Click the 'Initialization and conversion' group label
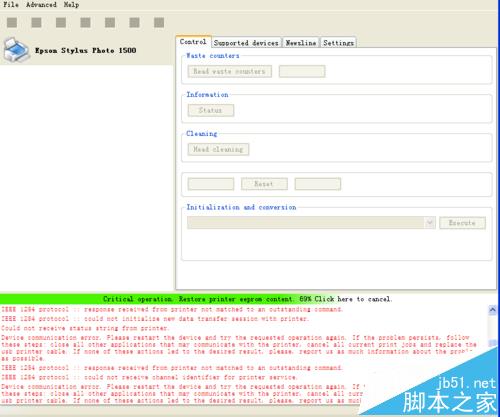Image resolution: width=500 pixels, height=417 pixels. pos(241,207)
